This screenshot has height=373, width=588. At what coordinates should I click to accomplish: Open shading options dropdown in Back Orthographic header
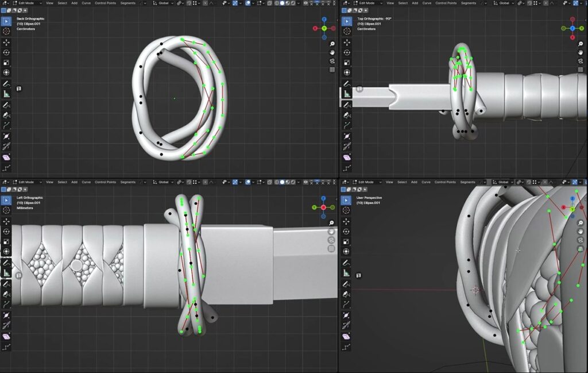tap(299, 3)
